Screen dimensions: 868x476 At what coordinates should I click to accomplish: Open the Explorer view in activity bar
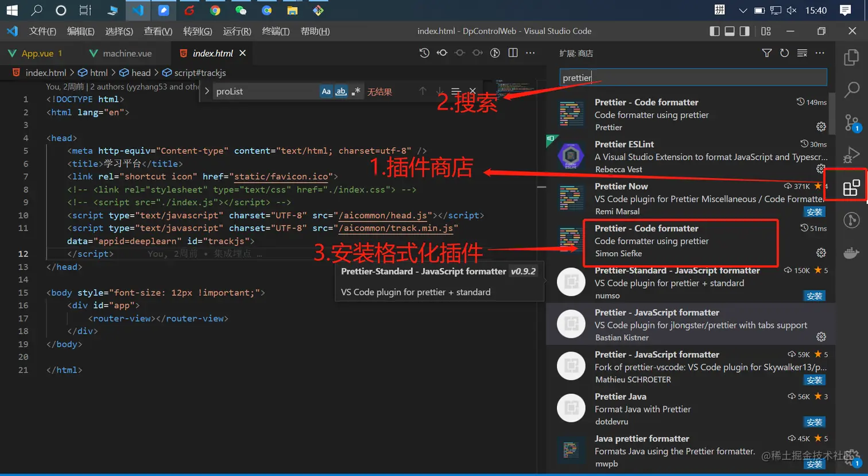click(x=851, y=57)
